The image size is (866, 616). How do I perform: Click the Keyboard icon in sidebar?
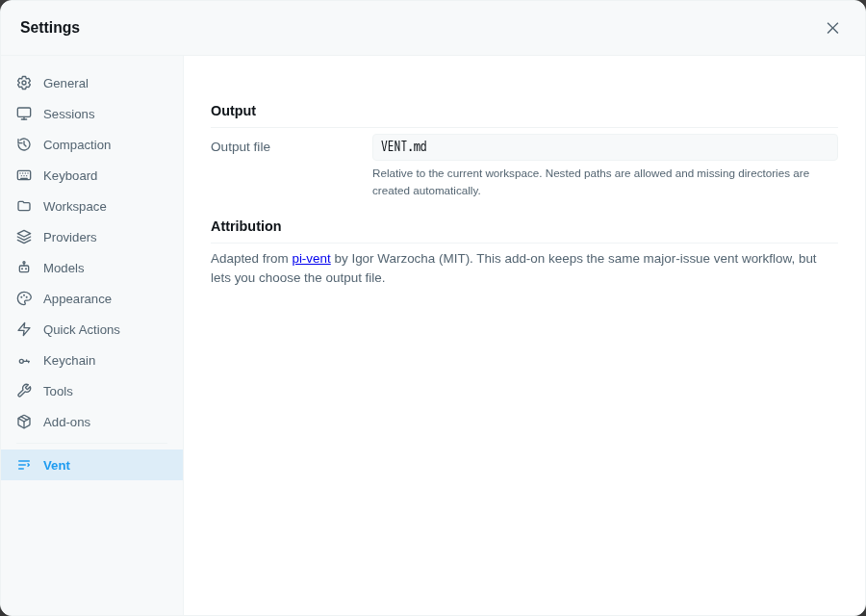point(24,176)
